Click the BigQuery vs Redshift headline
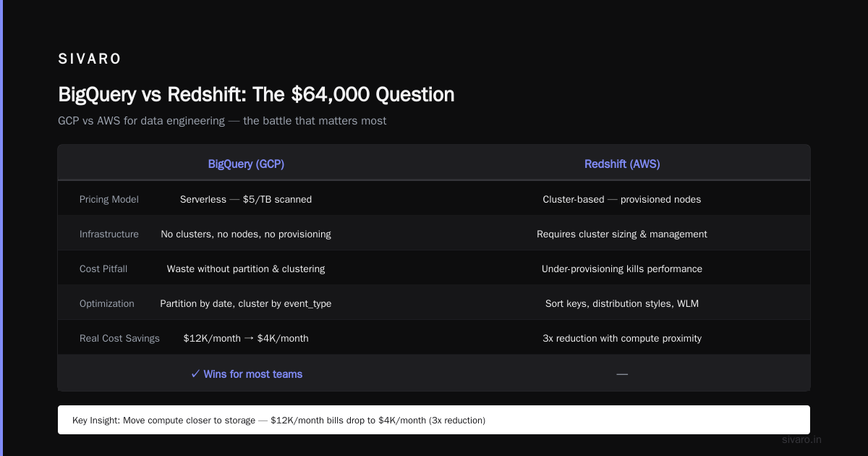This screenshot has height=456, width=868. point(256,95)
